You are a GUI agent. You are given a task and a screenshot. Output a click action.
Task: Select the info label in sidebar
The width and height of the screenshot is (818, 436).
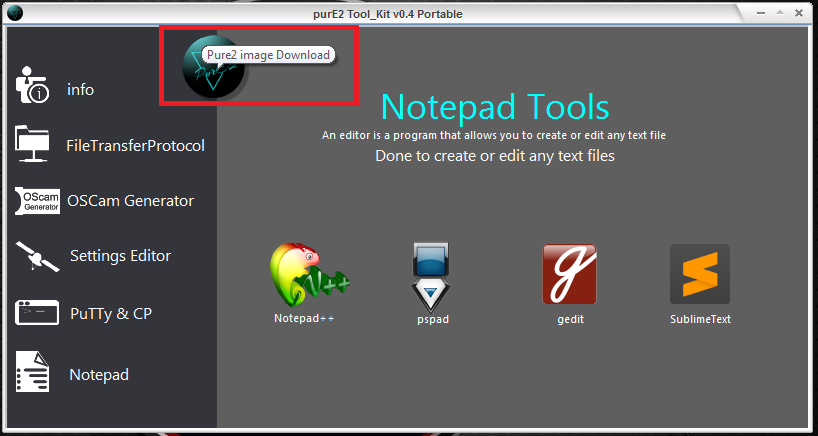click(80, 90)
